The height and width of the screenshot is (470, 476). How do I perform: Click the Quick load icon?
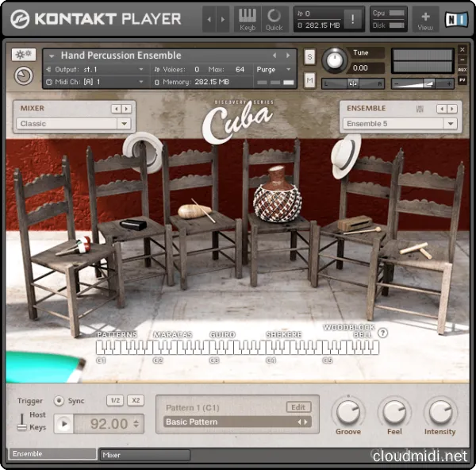coord(274,19)
